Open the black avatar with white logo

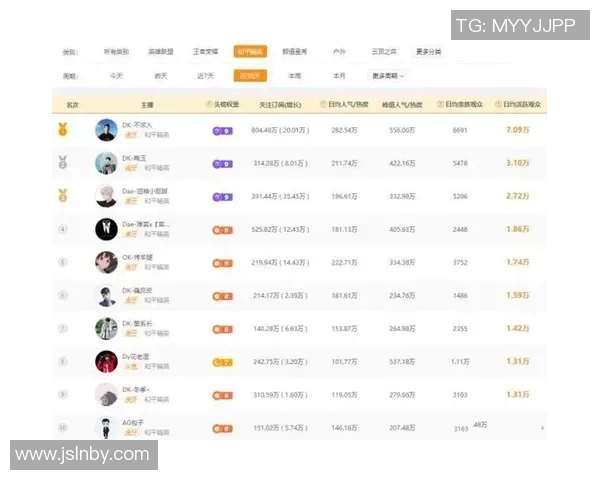pyautogui.click(x=106, y=229)
